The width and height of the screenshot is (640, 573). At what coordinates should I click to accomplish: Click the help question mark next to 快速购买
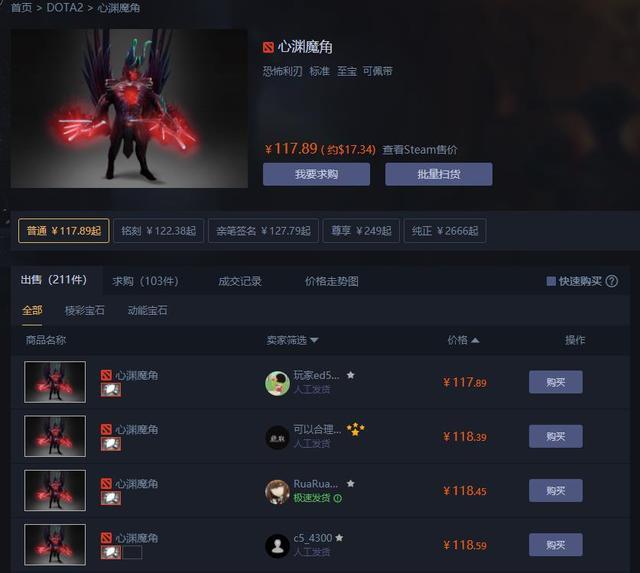tap(611, 281)
